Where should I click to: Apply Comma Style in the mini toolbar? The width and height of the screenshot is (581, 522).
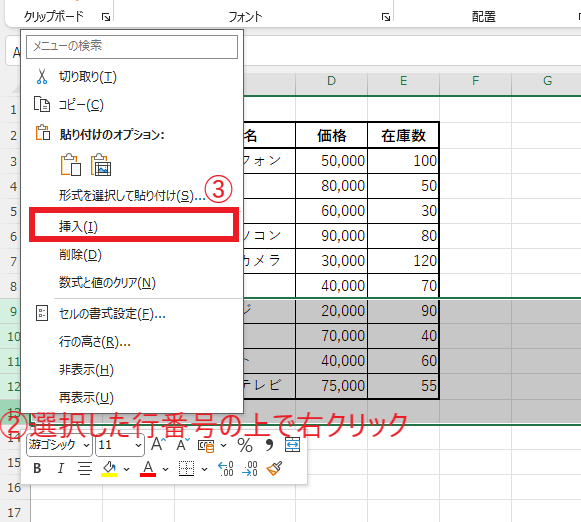(269, 445)
